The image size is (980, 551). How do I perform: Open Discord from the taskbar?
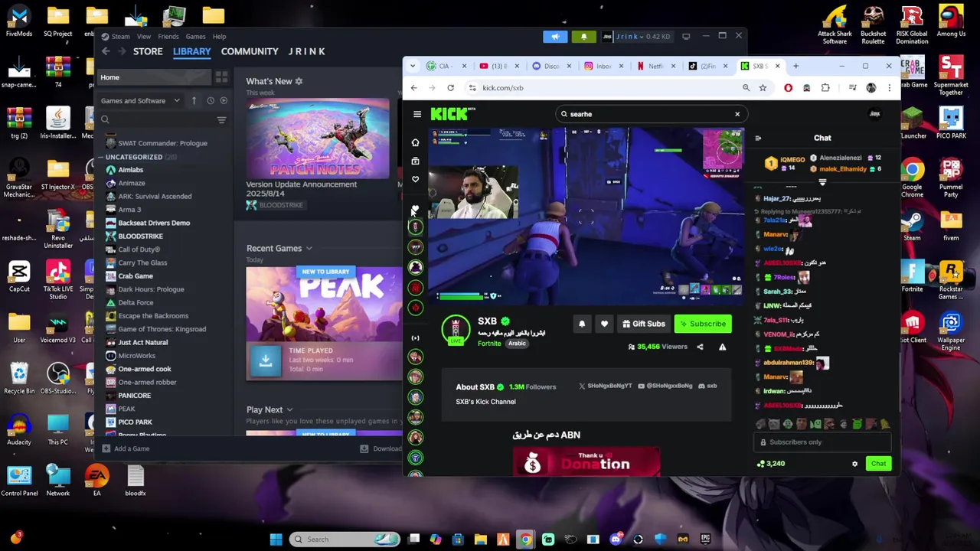(616, 540)
